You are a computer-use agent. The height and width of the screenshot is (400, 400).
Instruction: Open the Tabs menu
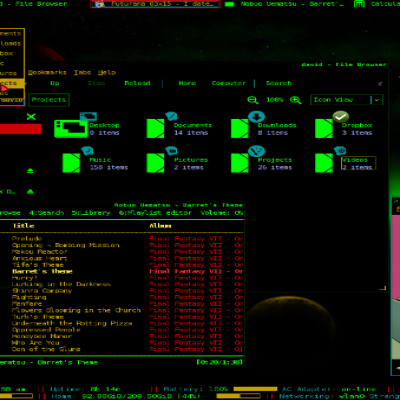click(82, 72)
